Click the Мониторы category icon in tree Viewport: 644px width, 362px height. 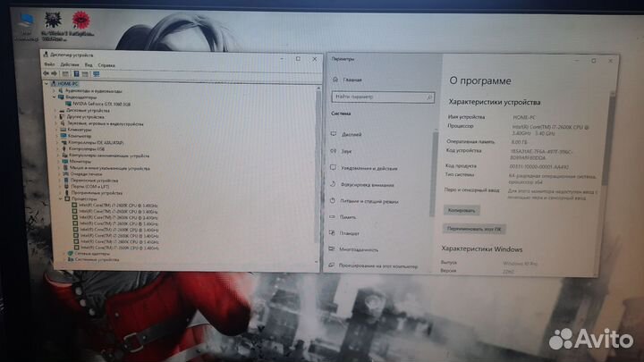(65, 161)
